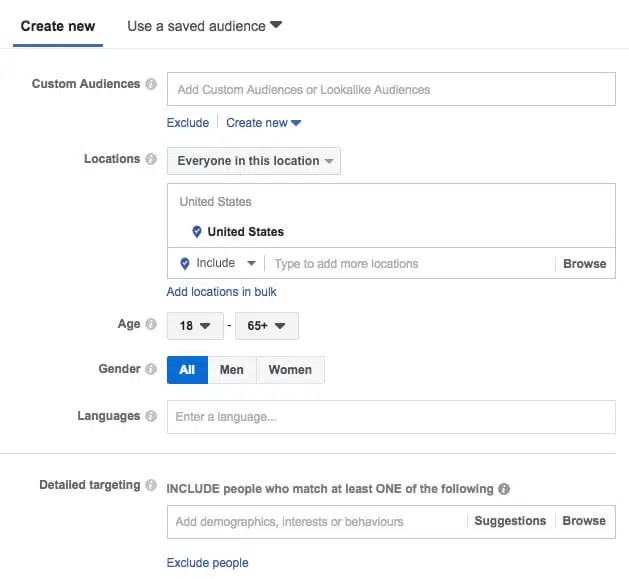Viewport: 629px width, 579px height.
Task: Click the 'Add locations in bulk' link
Action: click(222, 292)
